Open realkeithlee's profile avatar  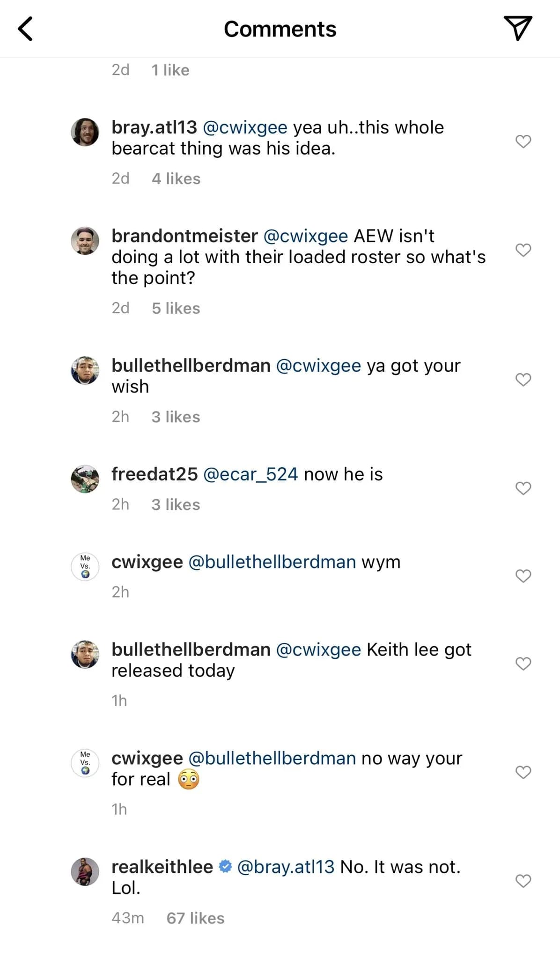pos(85,871)
